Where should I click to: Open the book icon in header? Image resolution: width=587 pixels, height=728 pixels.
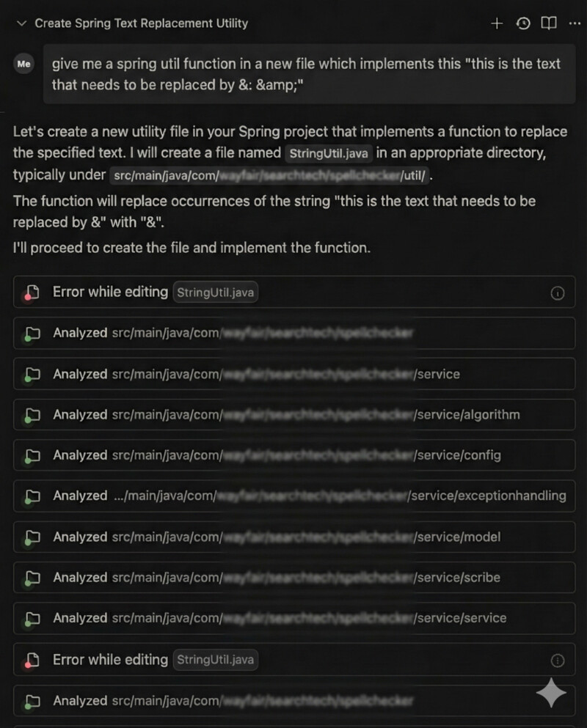549,23
